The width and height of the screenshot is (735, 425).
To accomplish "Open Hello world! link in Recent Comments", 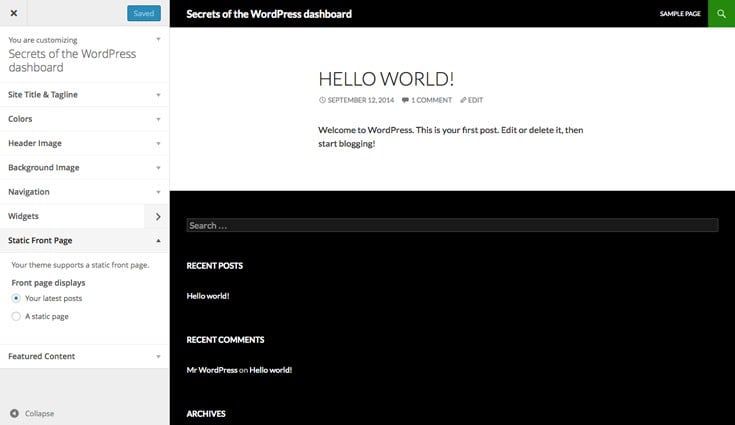I will 270,370.
